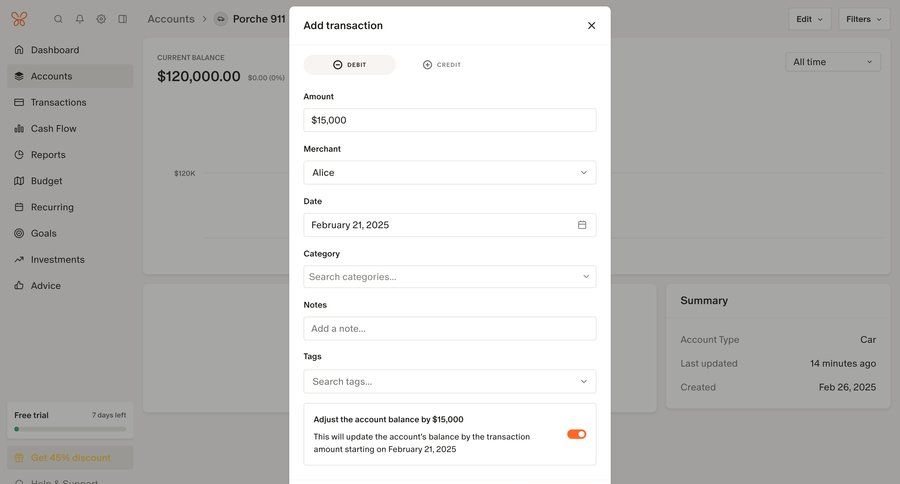
Task: Click Get 45% discount button
Action: tap(70, 458)
